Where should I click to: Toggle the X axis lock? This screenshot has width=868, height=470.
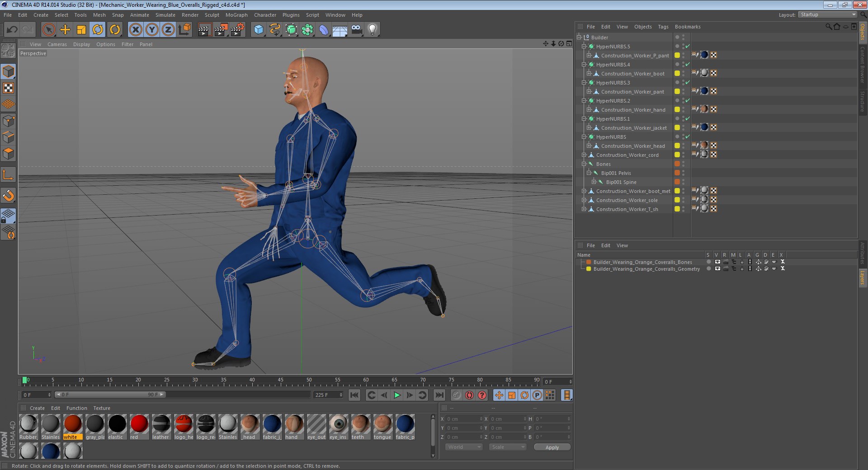(135, 30)
